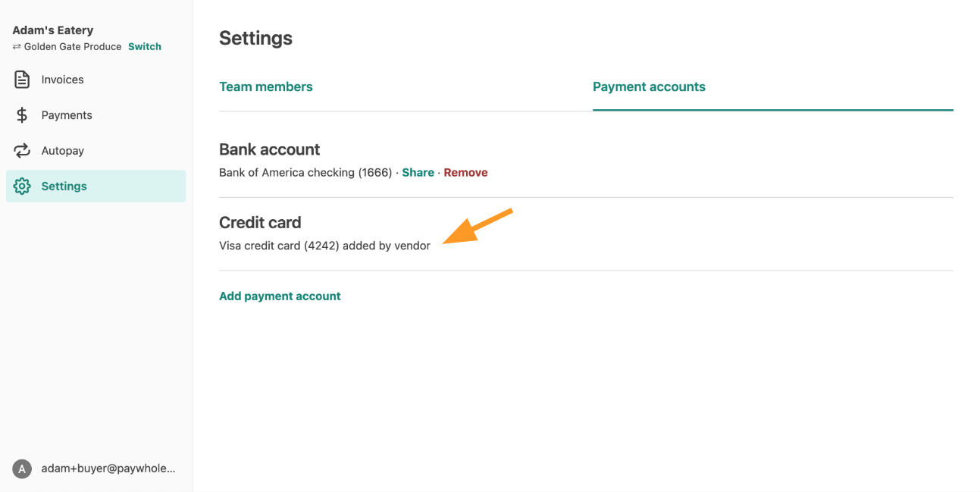Screen dimensions: 980x492
Task: Remove the Bank of America checking account
Action: click(x=465, y=173)
